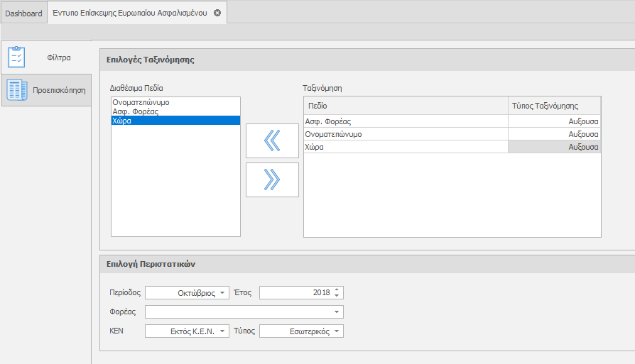The image size is (635, 364).
Task: Click the double left arrow button
Action: coord(272,140)
